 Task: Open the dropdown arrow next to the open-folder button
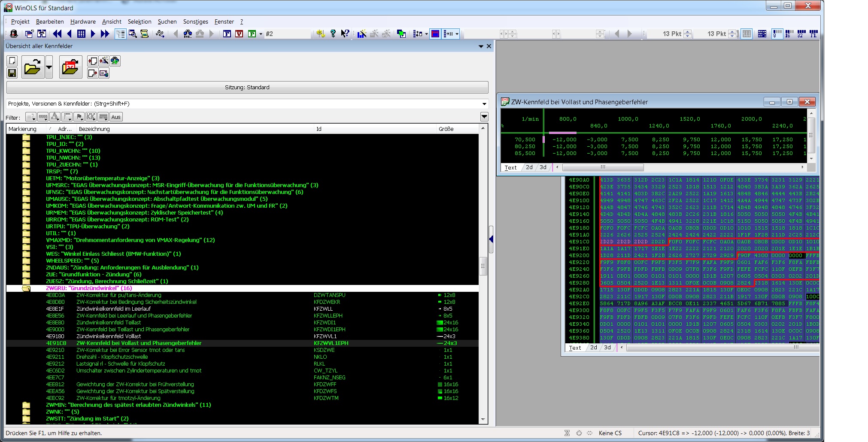pyautogui.click(x=49, y=67)
